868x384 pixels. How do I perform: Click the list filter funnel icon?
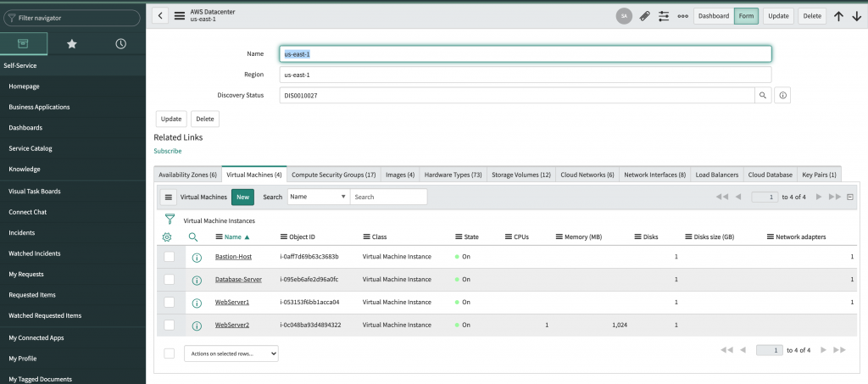point(170,219)
